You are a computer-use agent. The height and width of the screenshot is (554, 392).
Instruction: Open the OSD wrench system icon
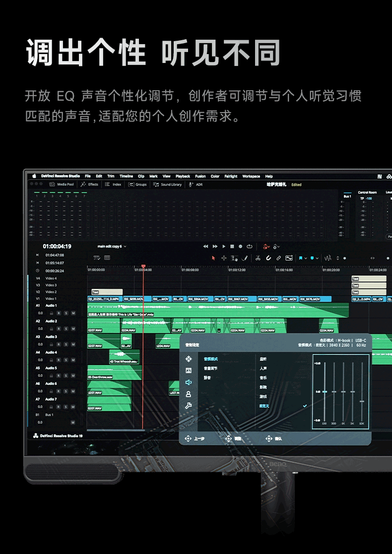click(189, 406)
